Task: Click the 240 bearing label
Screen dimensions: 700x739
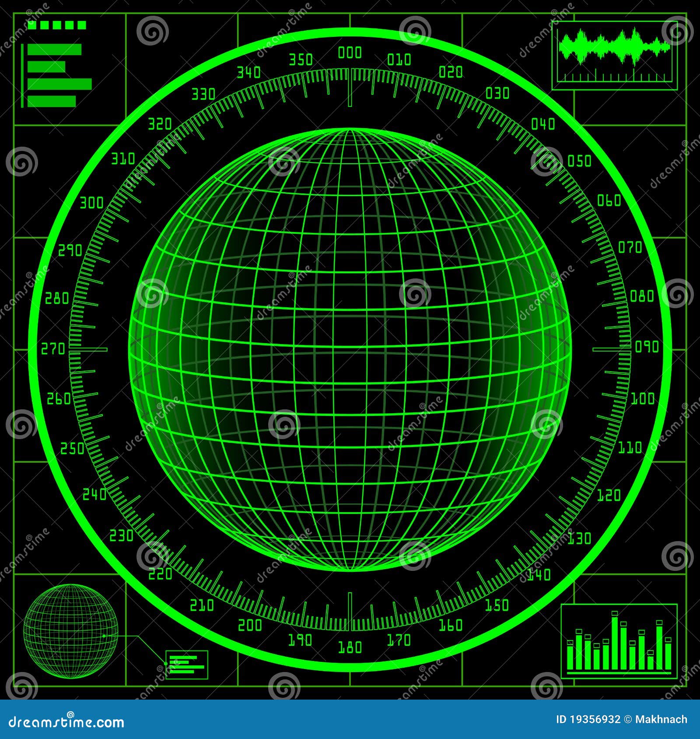Action: click(94, 494)
